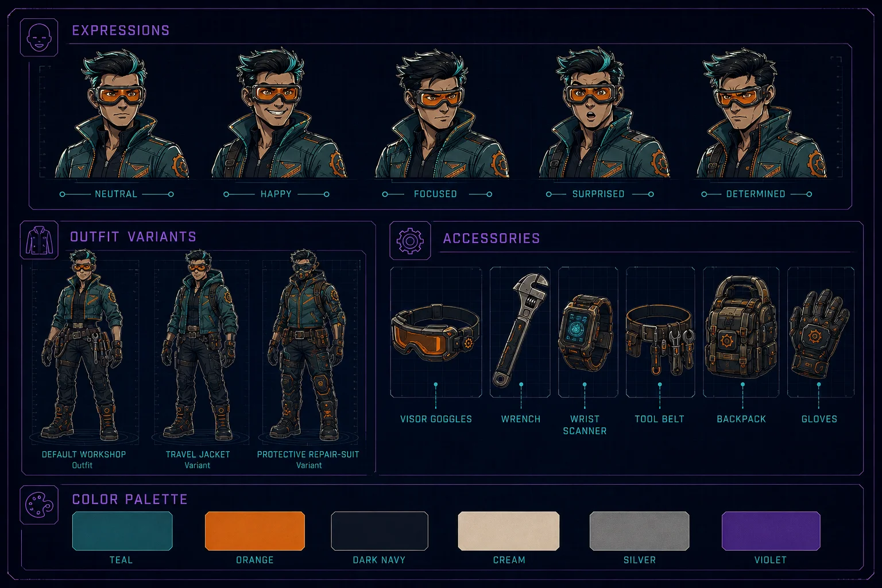Pick the Violet color swatch
Image resolution: width=882 pixels, height=588 pixels.
pos(771,531)
